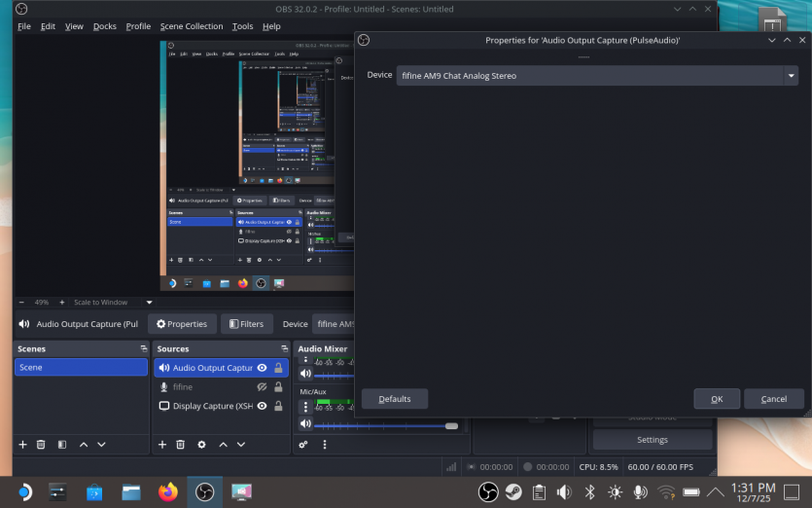Open the Docks menu

coord(104,26)
